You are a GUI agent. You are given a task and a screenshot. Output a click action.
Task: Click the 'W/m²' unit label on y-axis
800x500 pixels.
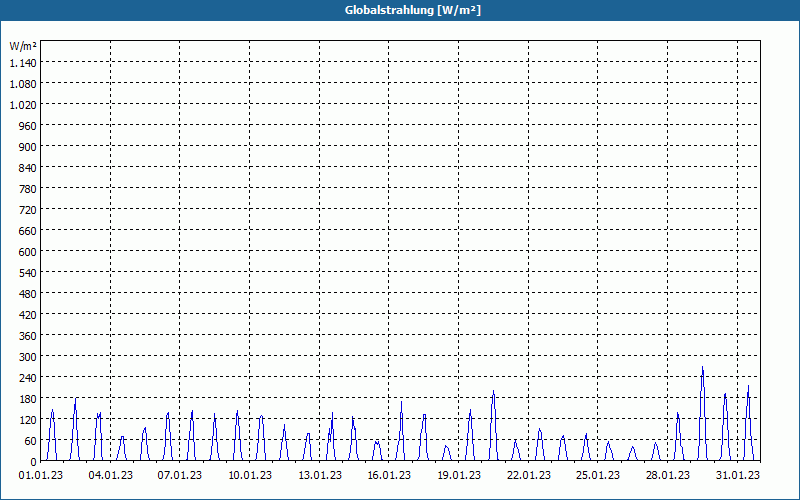(x=23, y=46)
